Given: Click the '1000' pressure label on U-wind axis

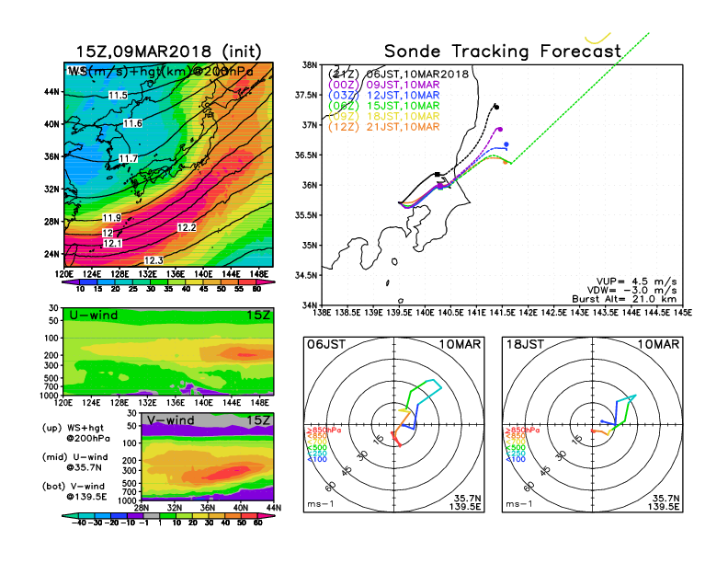Looking at the screenshot, I should click(x=51, y=396).
